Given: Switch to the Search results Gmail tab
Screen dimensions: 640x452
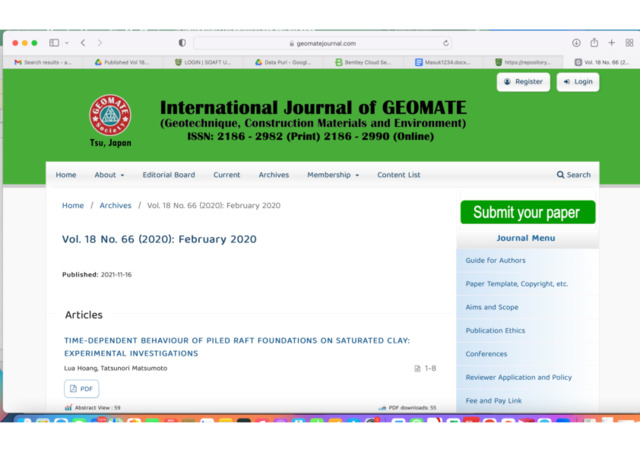Looking at the screenshot, I should (x=43, y=62).
